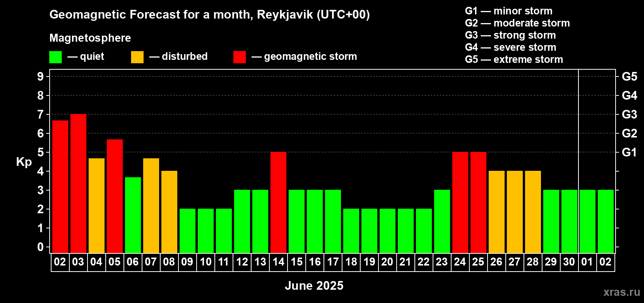The width and height of the screenshot is (644, 303).
Task: Click the 'Kp' axis label
Action: tap(24, 162)
